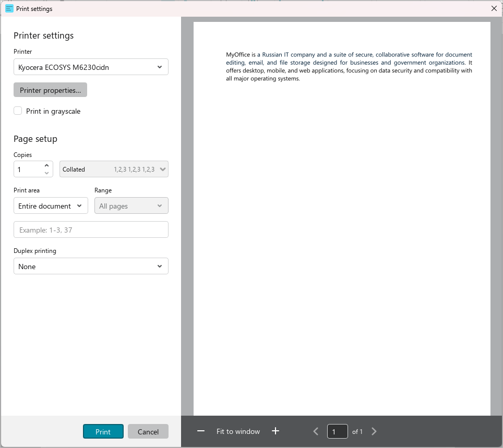Screen dimensions: 503x448
Task: Close the Print settings dialog
Action: pos(494,8)
